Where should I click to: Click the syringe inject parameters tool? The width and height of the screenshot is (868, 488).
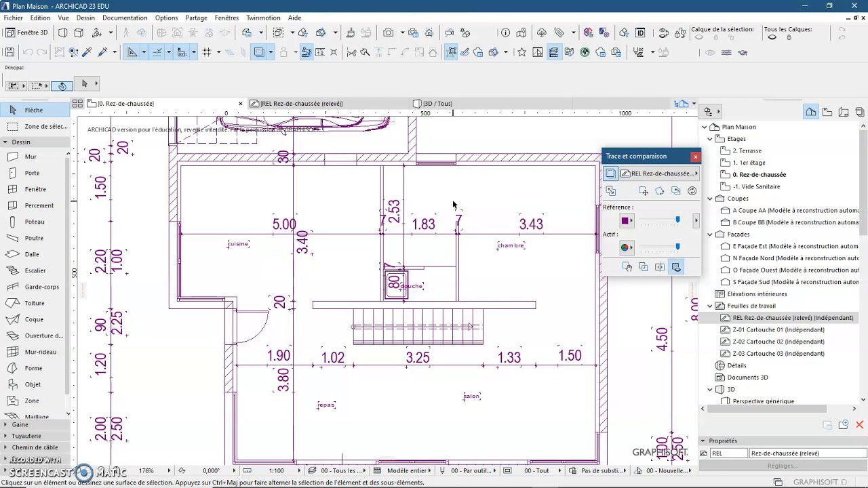click(x=103, y=52)
